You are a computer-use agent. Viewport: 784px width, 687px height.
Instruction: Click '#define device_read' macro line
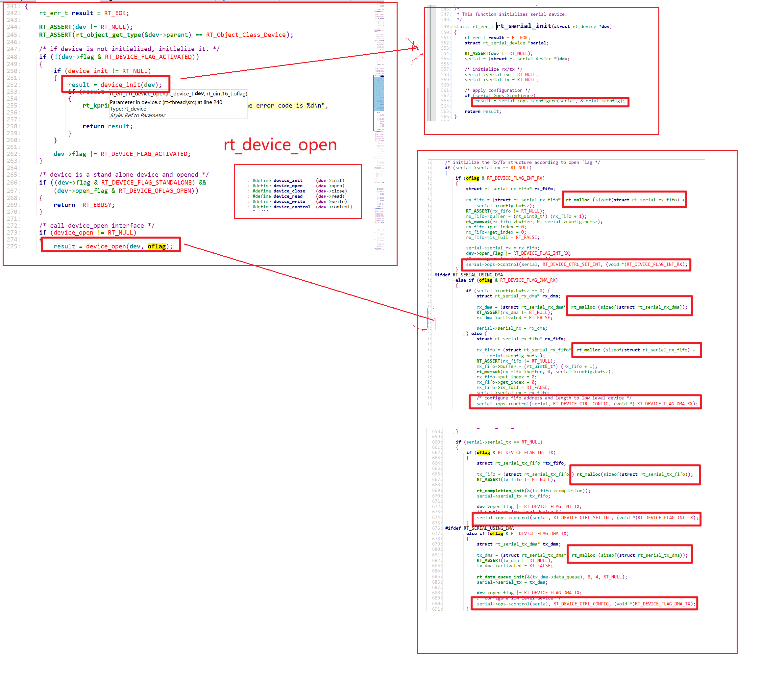click(298, 196)
